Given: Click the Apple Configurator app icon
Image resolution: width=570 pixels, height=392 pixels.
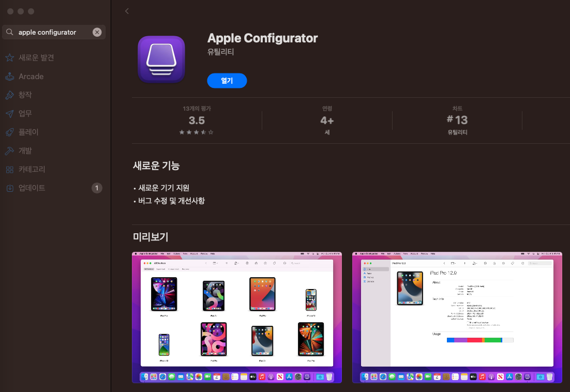Looking at the screenshot, I should [x=161, y=59].
